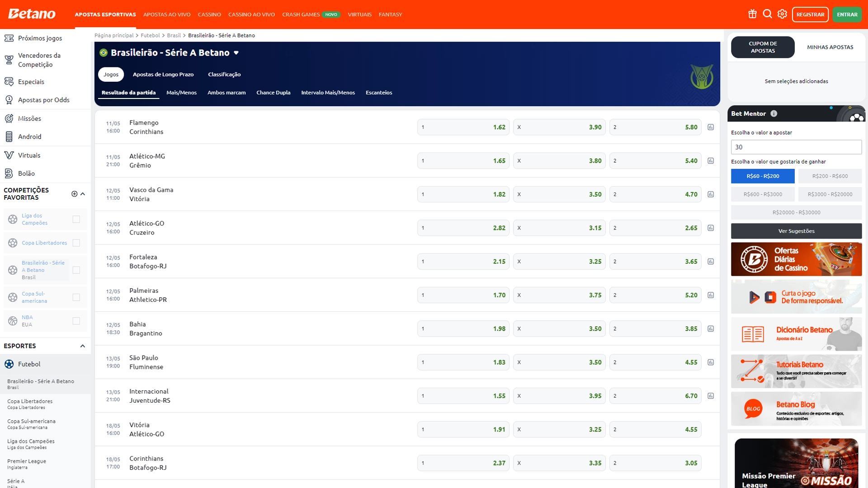Click the settings gear icon
868x488 pixels.
[x=783, y=14]
